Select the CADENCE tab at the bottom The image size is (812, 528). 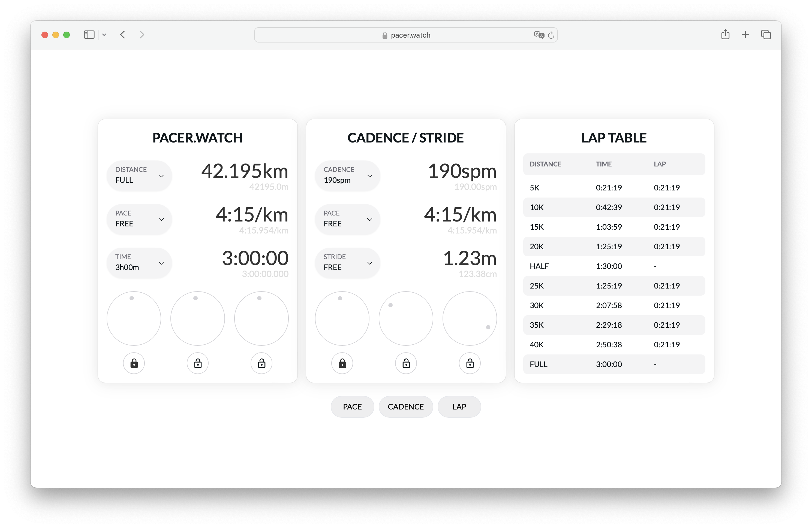[x=406, y=407]
